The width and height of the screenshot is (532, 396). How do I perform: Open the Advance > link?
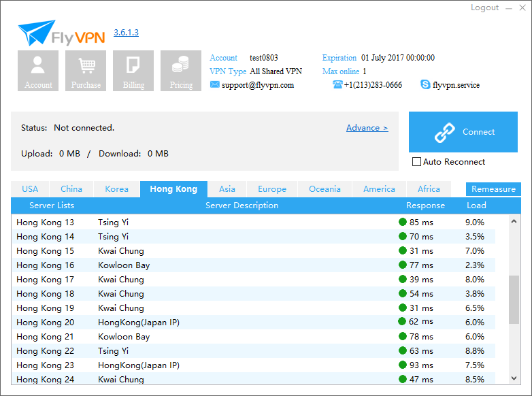[367, 128]
